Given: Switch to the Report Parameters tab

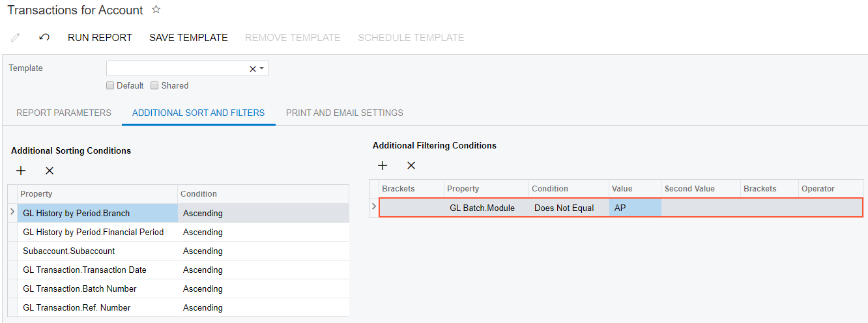Looking at the screenshot, I should 64,113.
